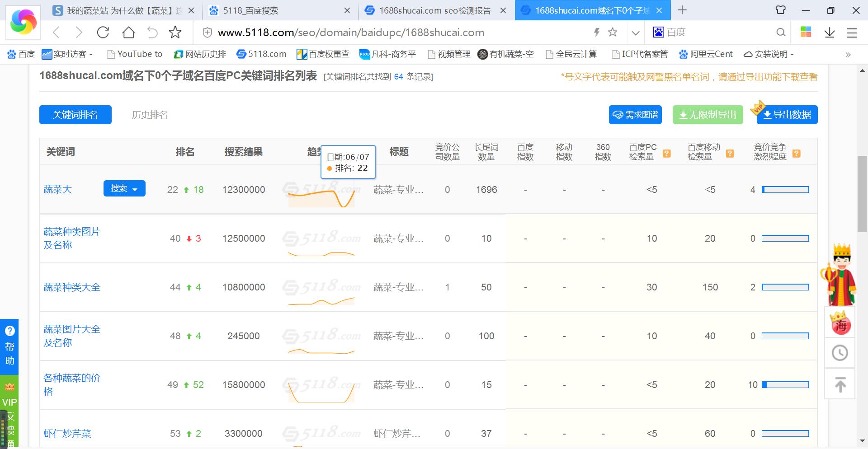Click the 需求图谱 button
This screenshot has height=449, width=868.
(635, 115)
